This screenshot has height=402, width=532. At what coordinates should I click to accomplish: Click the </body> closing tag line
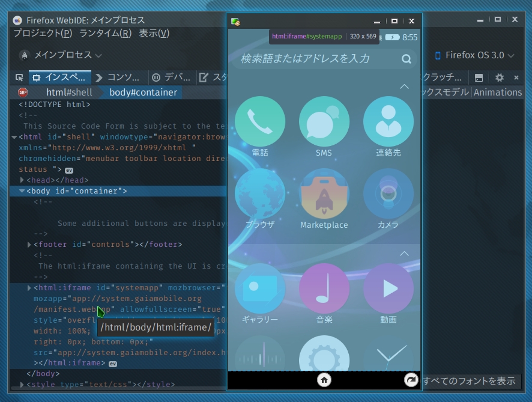pos(43,374)
